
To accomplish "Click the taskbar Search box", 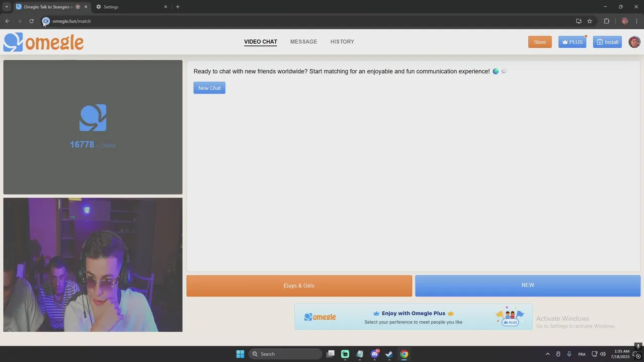I will tap(285, 354).
